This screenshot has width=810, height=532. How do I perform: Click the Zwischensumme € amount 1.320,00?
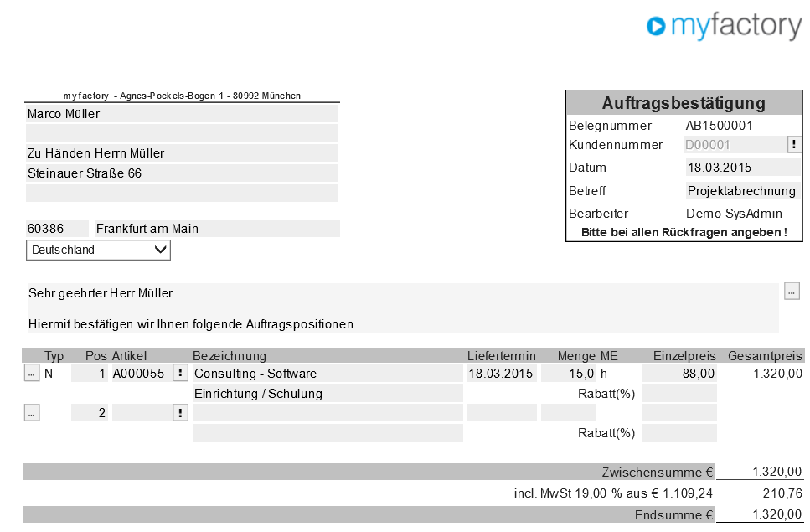tap(777, 472)
